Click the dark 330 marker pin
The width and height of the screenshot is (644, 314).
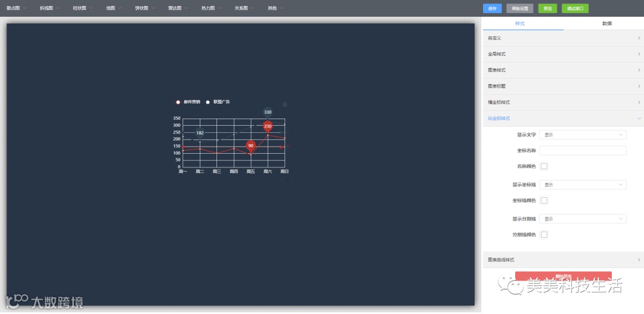point(268,113)
